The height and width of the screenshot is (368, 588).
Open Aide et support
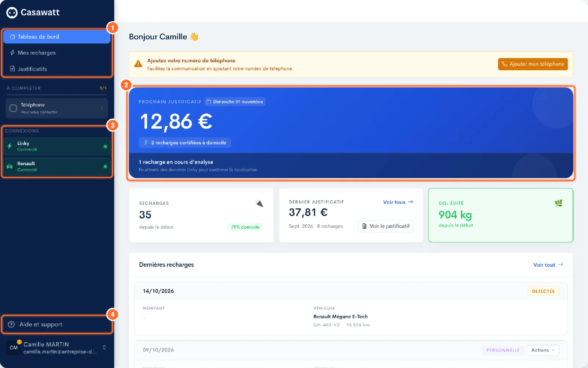coord(57,325)
